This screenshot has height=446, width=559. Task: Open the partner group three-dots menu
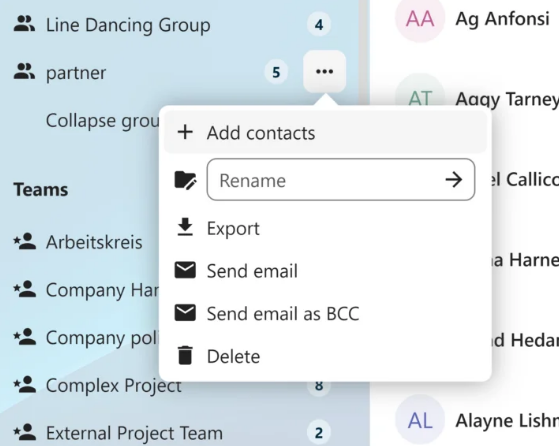pyautogui.click(x=324, y=72)
